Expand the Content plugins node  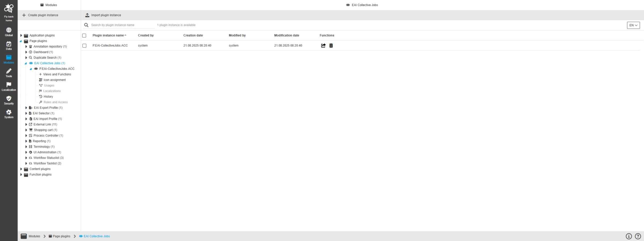pos(21,169)
